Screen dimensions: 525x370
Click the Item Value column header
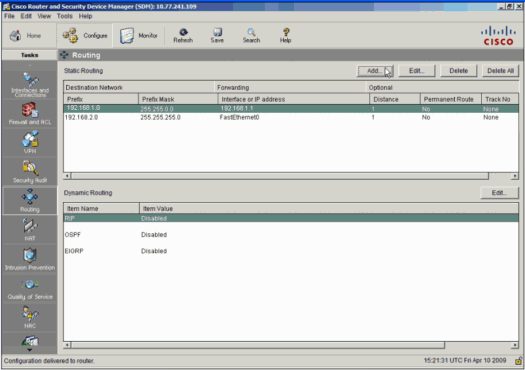(329, 208)
